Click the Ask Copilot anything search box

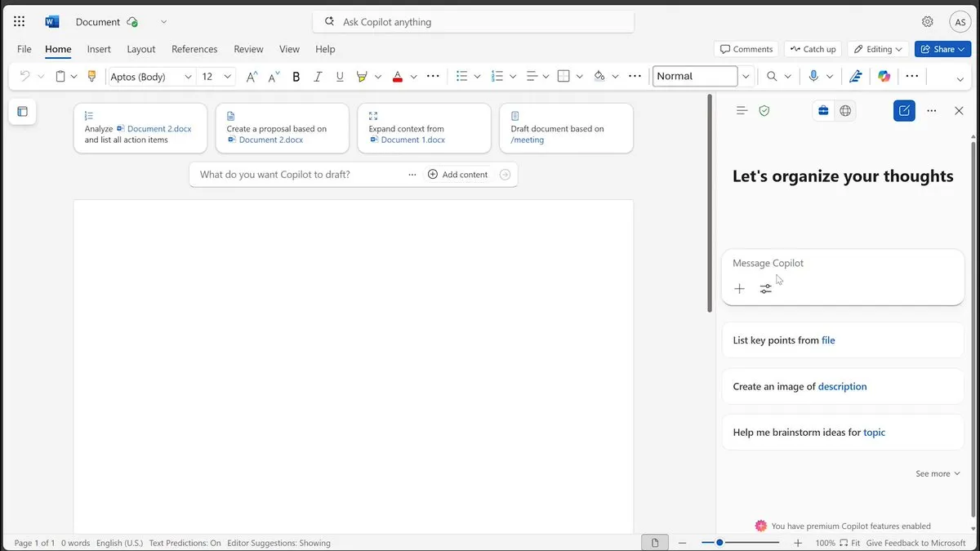(474, 21)
